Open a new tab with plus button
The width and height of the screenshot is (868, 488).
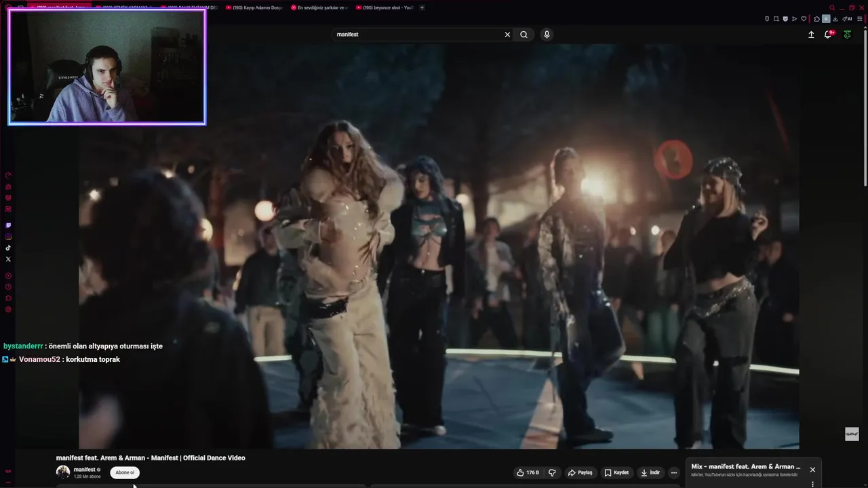pyautogui.click(x=422, y=7)
